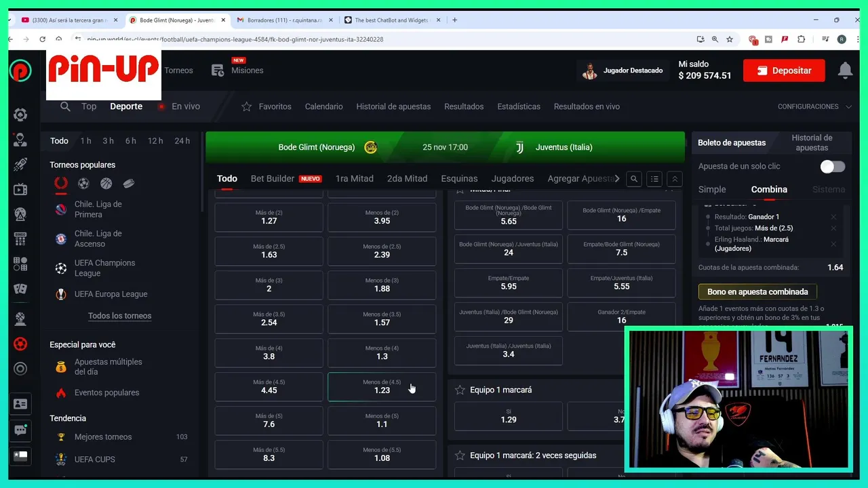Open the rocket crash games sidebar icon
The image size is (868, 488).
(20, 164)
